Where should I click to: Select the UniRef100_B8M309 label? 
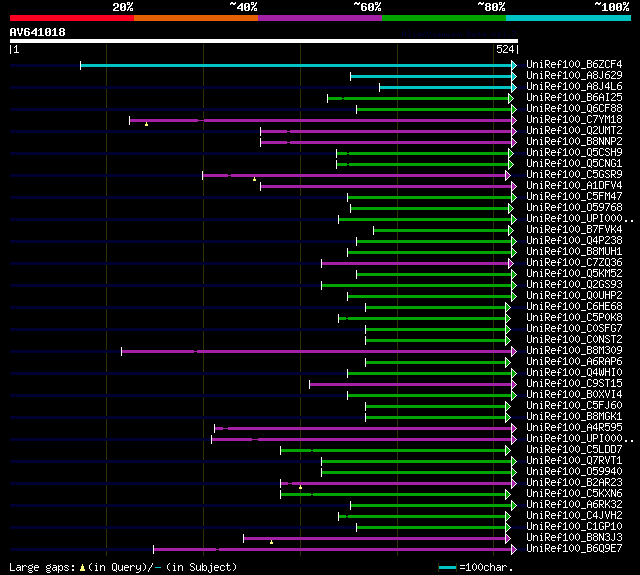(x=574, y=351)
